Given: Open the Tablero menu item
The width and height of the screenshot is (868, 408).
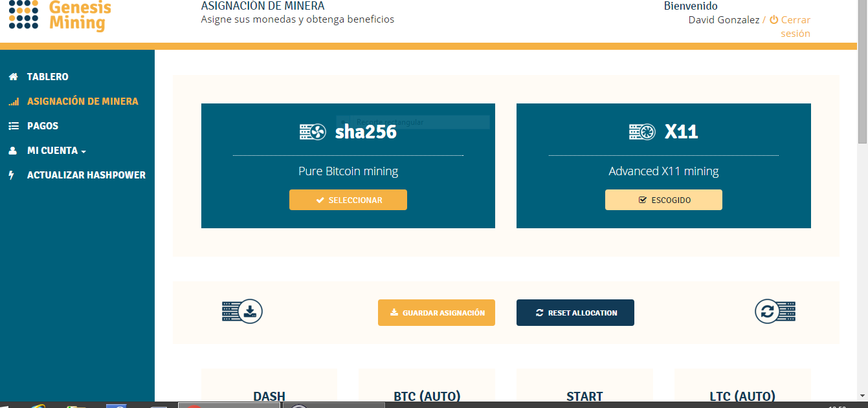Looking at the screenshot, I should pyautogui.click(x=47, y=77).
